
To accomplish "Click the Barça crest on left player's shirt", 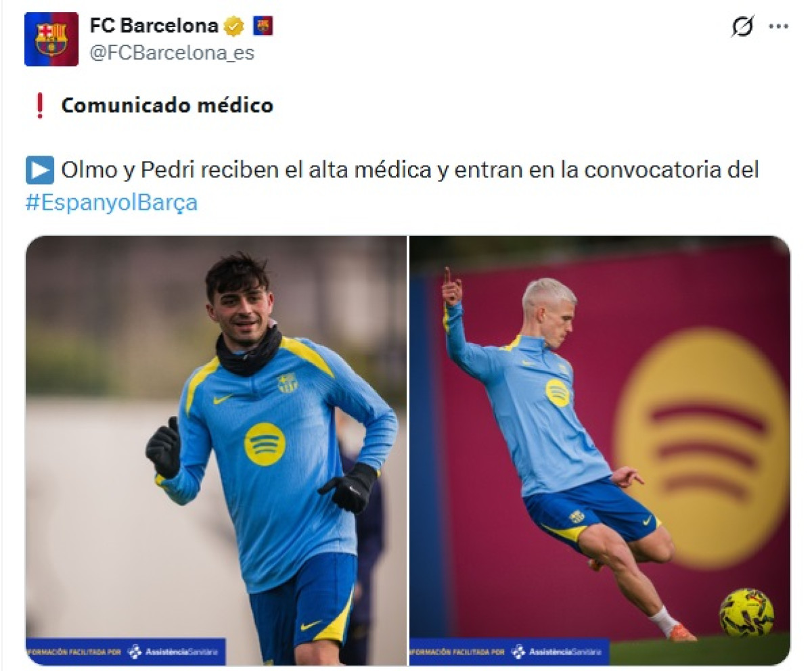I will click(288, 384).
